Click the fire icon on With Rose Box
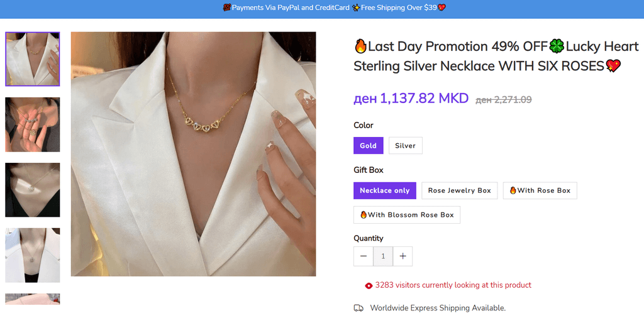 pyautogui.click(x=513, y=190)
